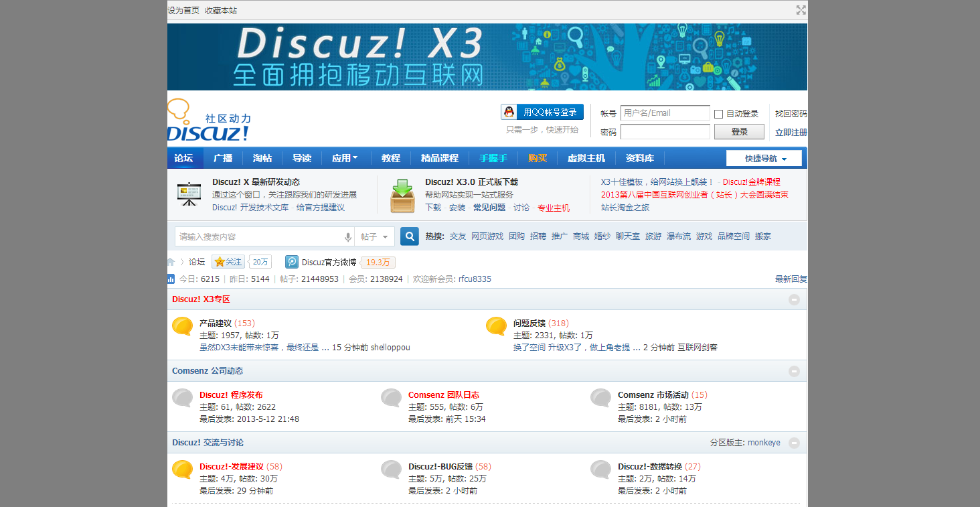
Task: Click the yellow bubble icon of Discuz!-发展建议
Action: click(x=183, y=469)
